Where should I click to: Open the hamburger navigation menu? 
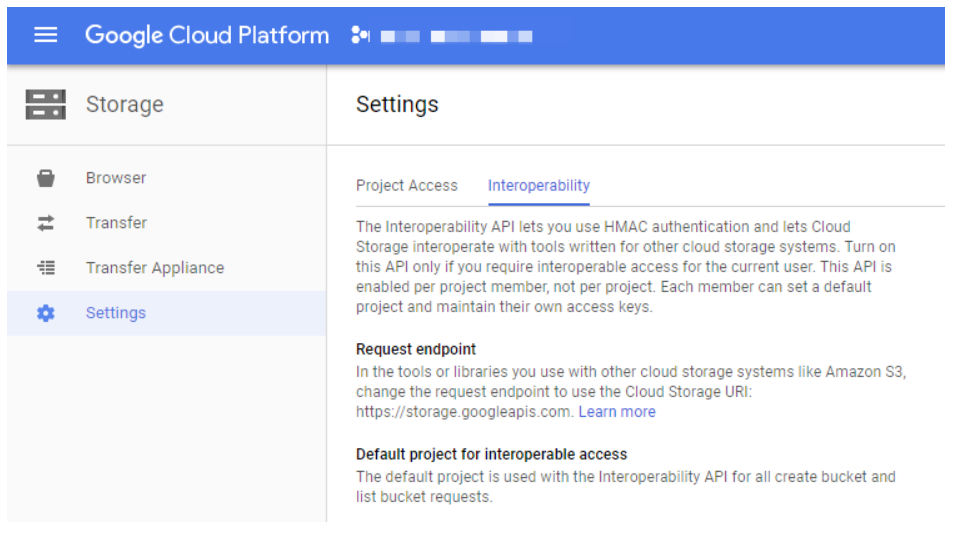tap(45, 35)
